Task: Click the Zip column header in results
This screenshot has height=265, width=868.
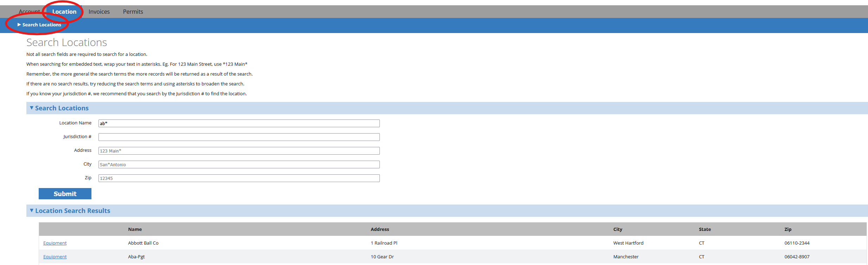Action: pos(788,230)
